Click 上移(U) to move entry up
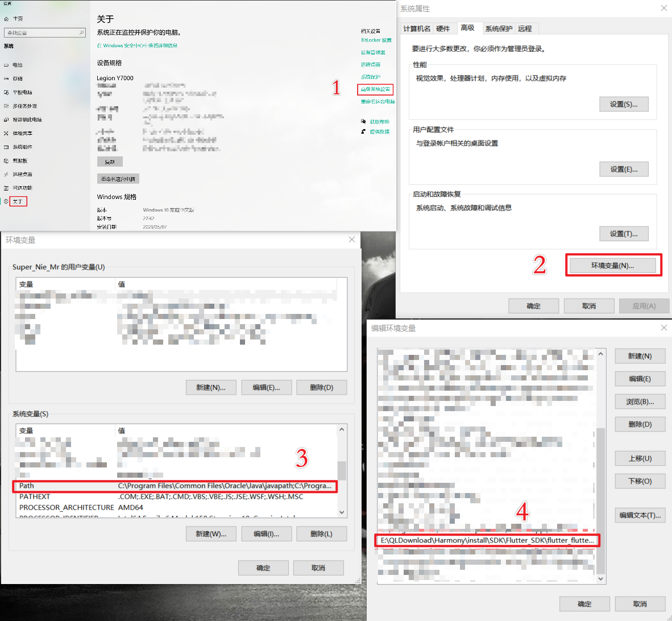The width and height of the screenshot is (672, 621). click(640, 458)
